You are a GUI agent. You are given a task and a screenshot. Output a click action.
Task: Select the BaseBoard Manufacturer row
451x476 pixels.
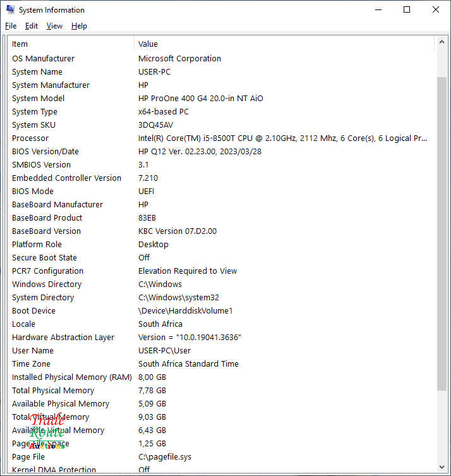221,205
